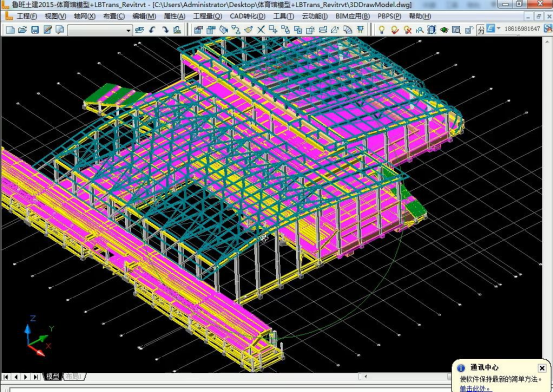Viewport: 553px width, 392px height.
Task: Open the BIM应用(B) menu
Action: point(352,16)
